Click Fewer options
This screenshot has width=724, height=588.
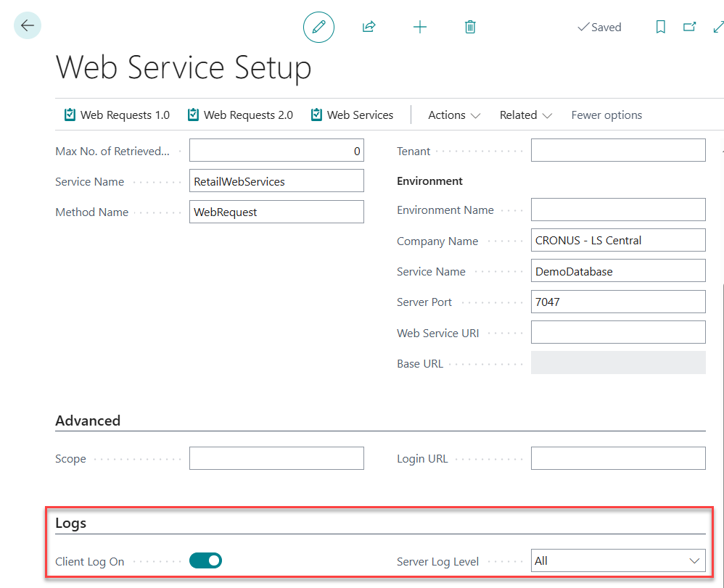point(606,115)
